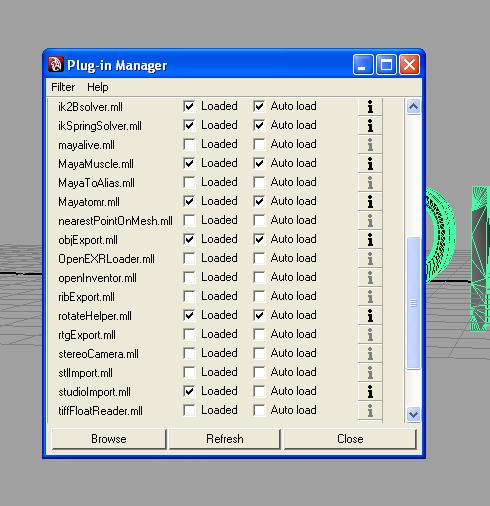Click info icon for nearestPointOnMesh.mll
The height and width of the screenshot is (506, 490).
370,221
